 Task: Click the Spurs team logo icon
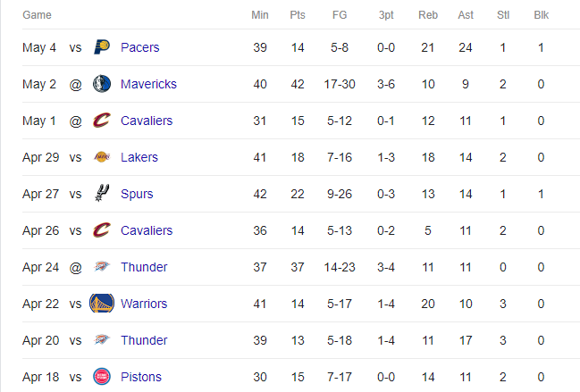click(102, 193)
